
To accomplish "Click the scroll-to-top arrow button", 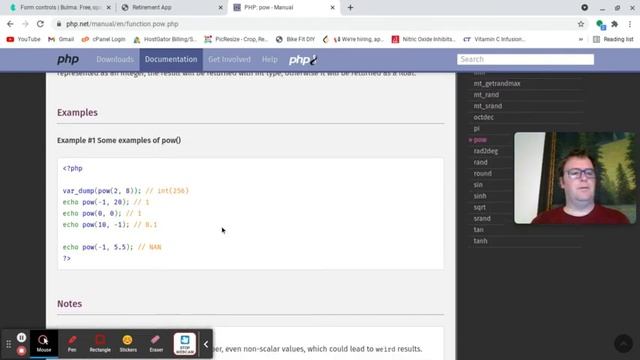I will 623,344.
